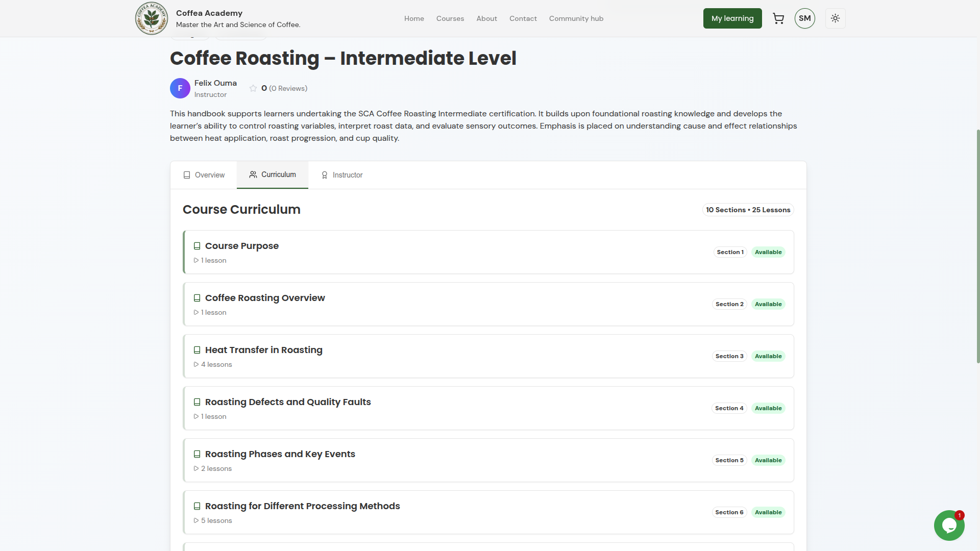Viewport: 980px width, 551px height.
Task: Click the Section 5 badge
Action: coord(729,460)
